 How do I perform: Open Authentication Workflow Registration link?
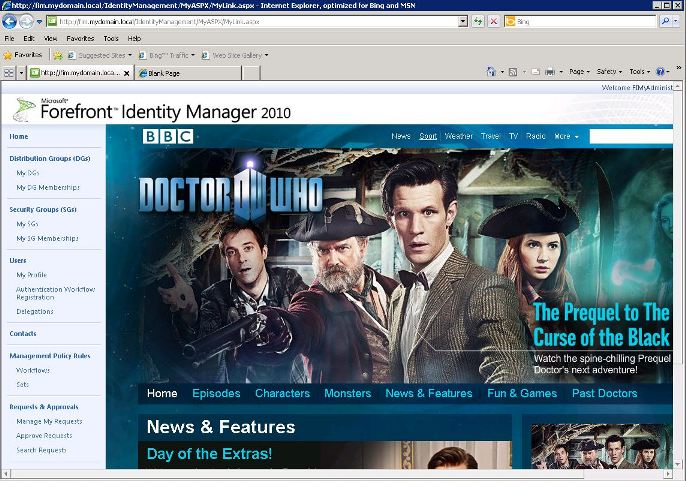click(56, 293)
